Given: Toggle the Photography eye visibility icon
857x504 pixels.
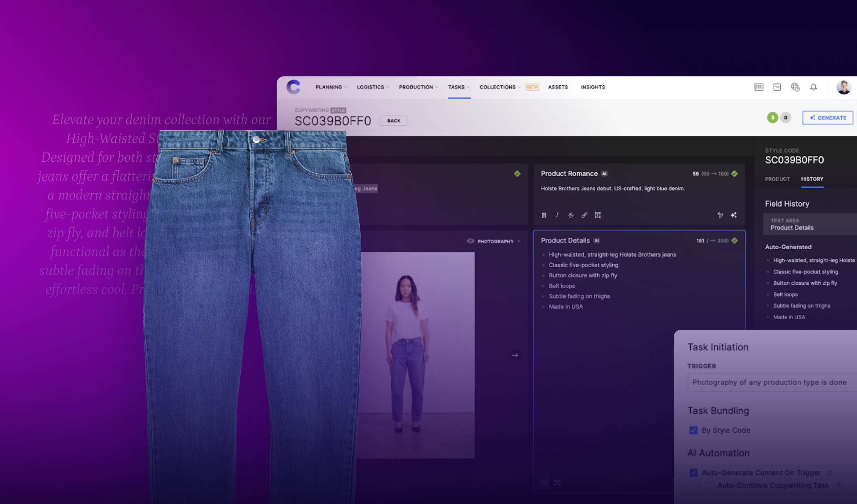Looking at the screenshot, I should click(x=470, y=241).
